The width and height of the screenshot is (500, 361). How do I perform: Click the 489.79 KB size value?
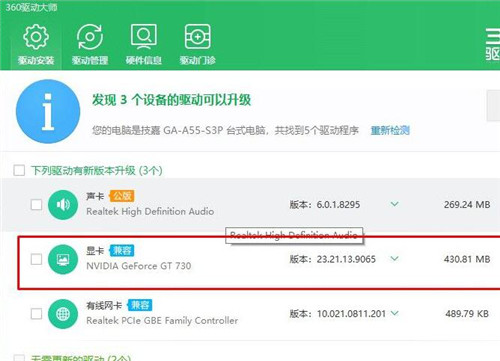467,314
